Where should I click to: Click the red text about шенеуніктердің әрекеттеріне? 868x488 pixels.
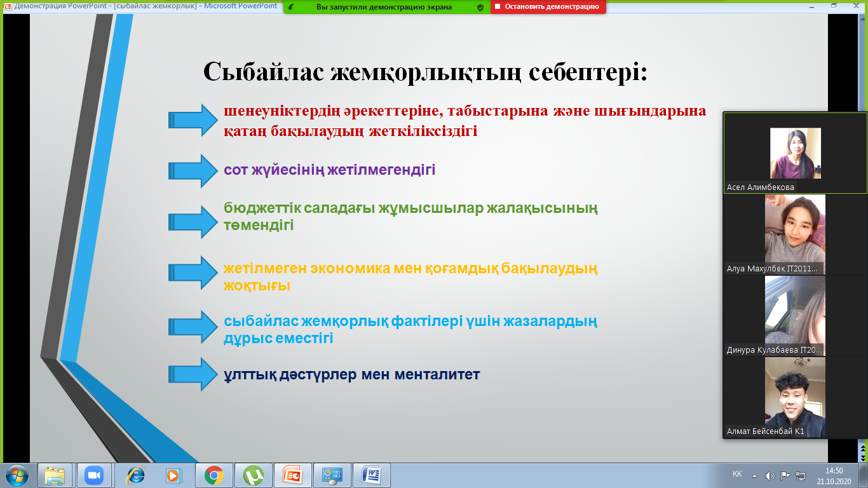point(465,121)
